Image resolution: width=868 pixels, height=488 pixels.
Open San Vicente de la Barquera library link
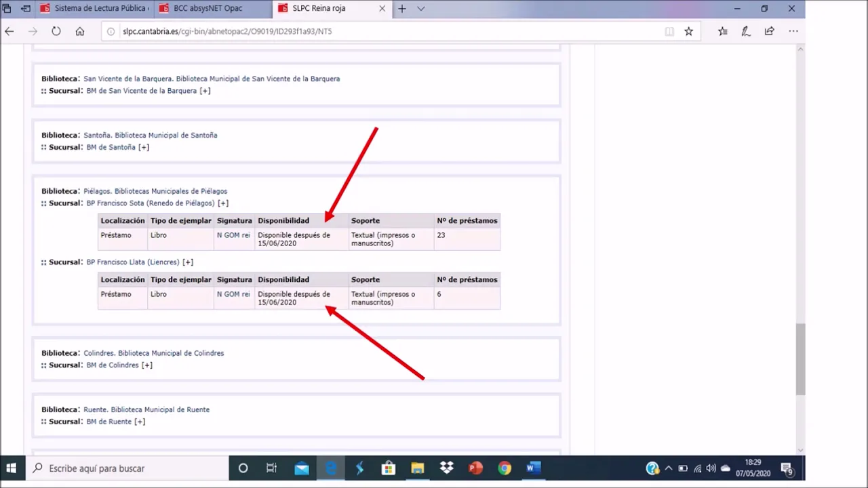212,79
